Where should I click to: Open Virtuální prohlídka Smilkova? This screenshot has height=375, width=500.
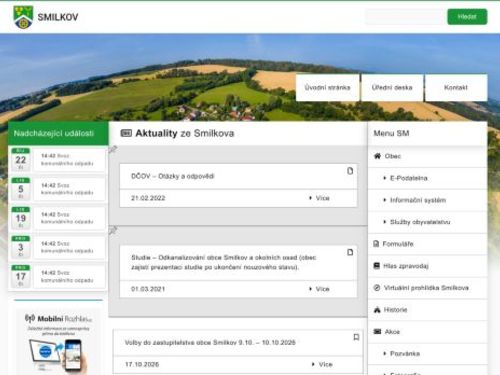point(426,288)
